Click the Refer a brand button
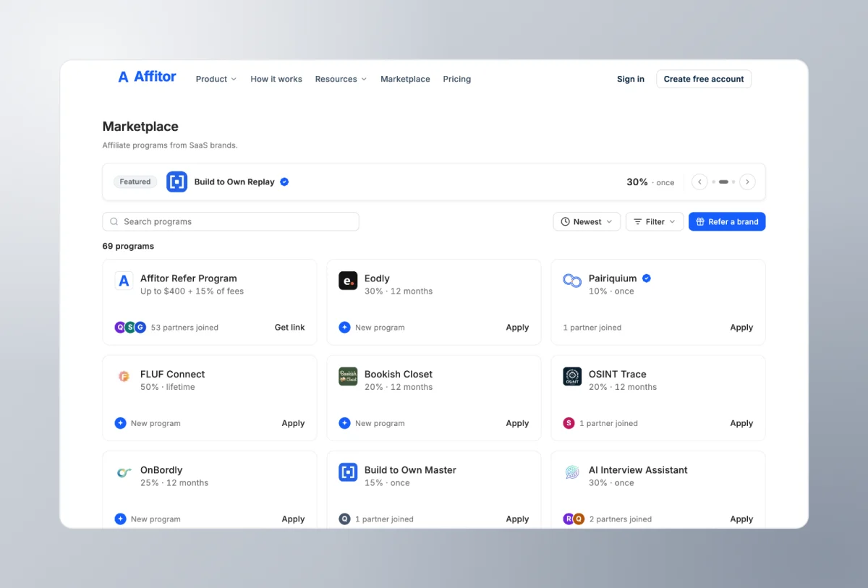This screenshot has width=868, height=588. [727, 222]
